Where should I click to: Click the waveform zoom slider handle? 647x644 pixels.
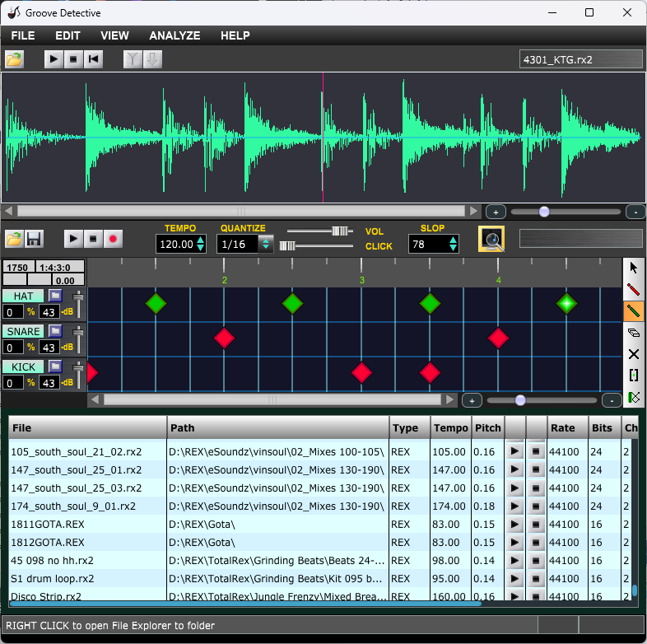pyautogui.click(x=544, y=212)
